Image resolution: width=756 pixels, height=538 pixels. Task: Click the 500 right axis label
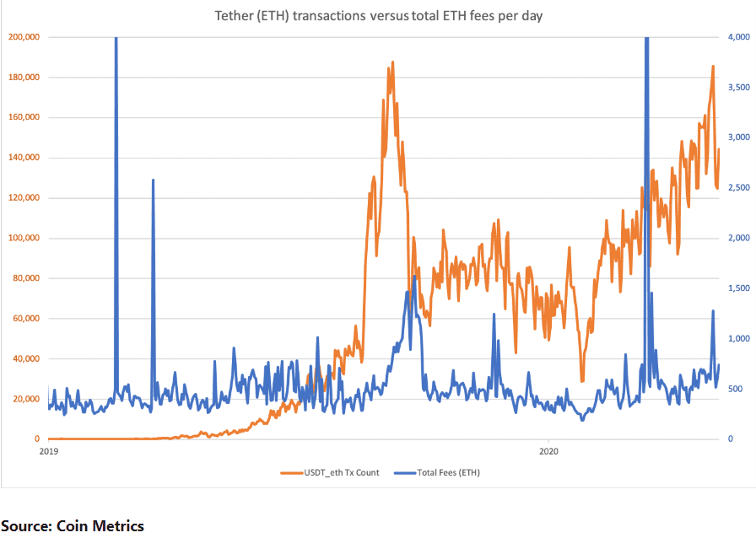[x=735, y=389]
